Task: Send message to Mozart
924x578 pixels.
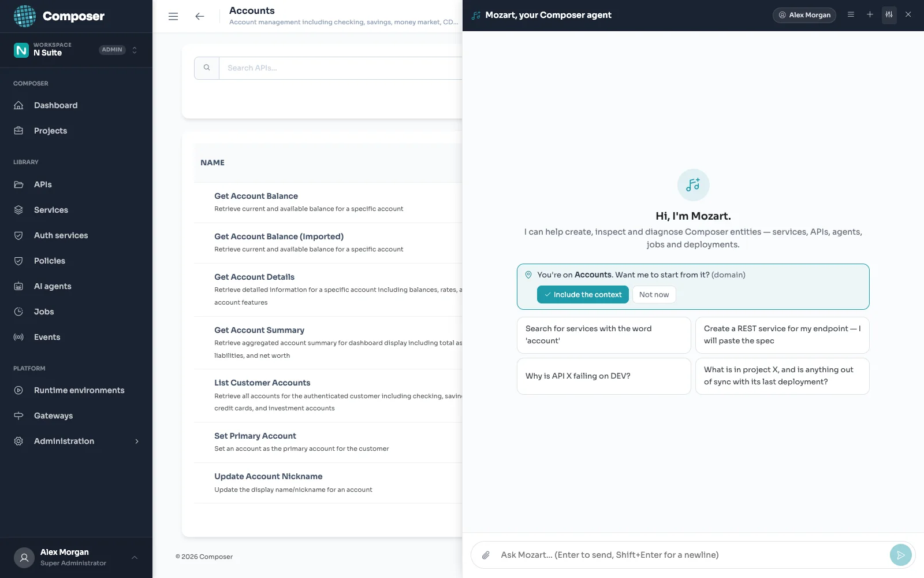Action: (x=900, y=555)
